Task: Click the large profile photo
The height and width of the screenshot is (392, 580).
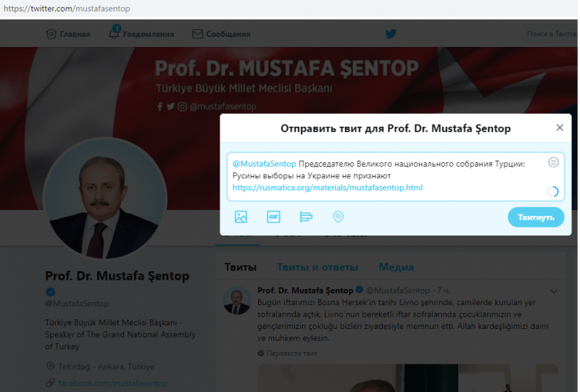Action: click(105, 199)
